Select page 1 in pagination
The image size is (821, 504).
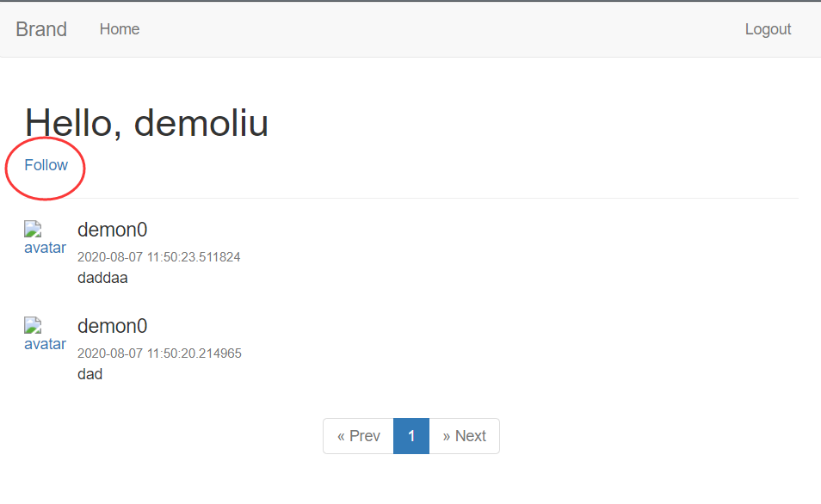411,436
